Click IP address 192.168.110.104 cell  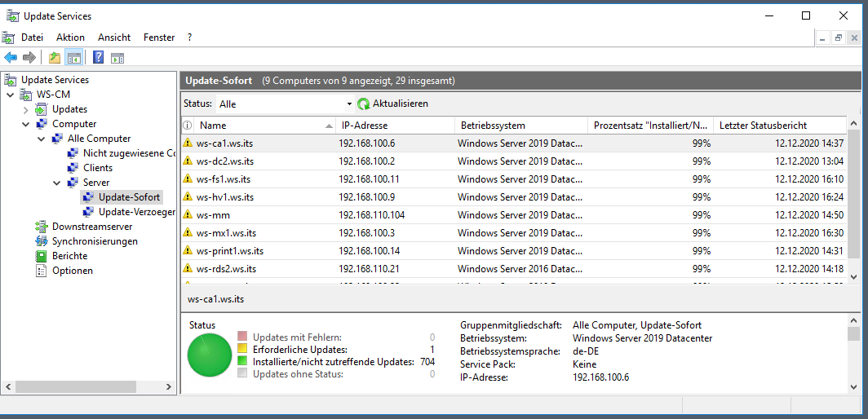point(371,214)
